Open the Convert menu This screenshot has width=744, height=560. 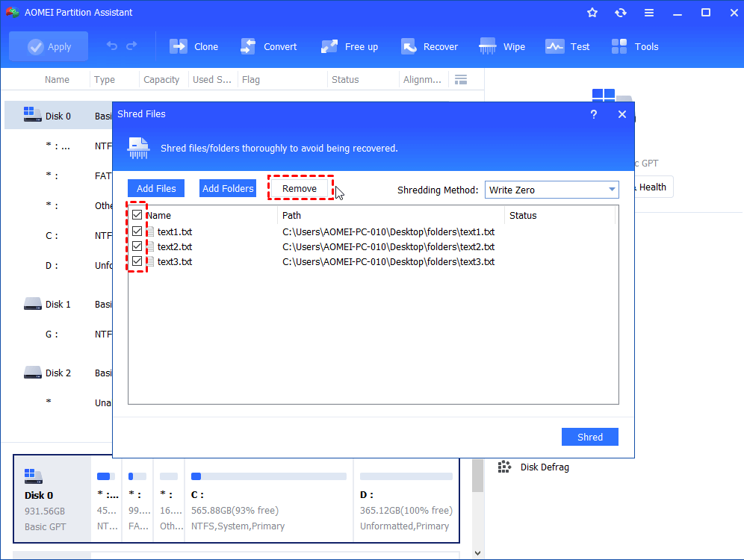[x=269, y=46]
